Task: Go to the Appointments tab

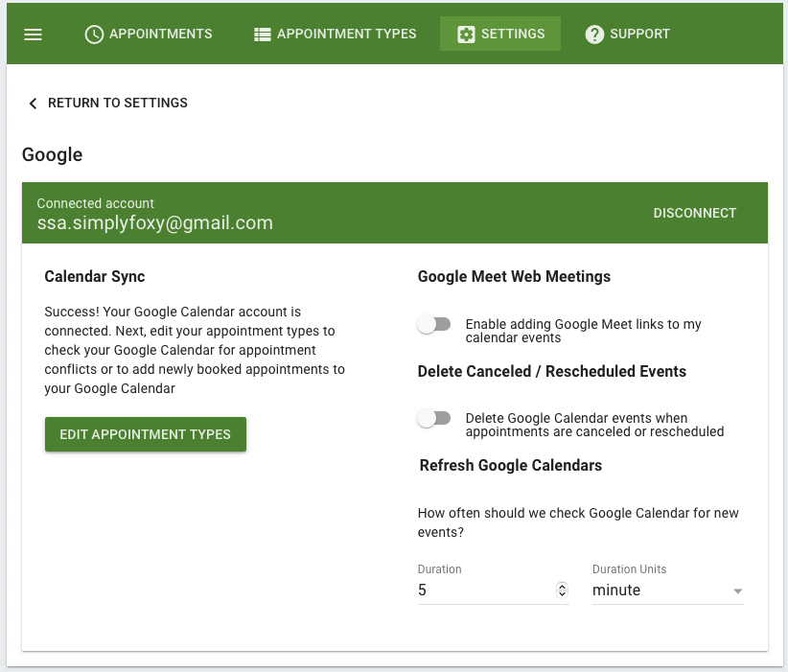Action: pyautogui.click(x=149, y=34)
